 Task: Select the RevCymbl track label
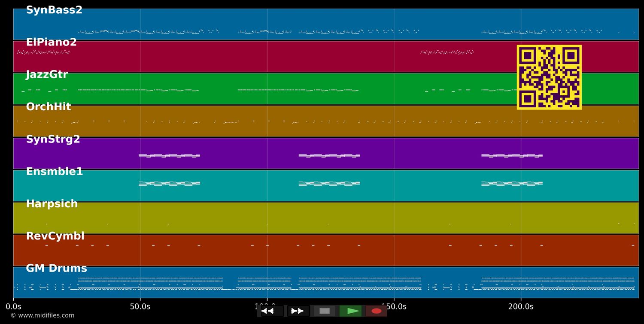(55, 236)
